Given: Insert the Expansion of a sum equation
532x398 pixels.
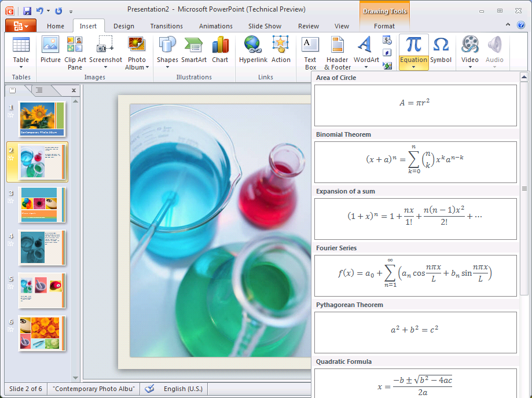Looking at the screenshot, I should tap(415, 218).
